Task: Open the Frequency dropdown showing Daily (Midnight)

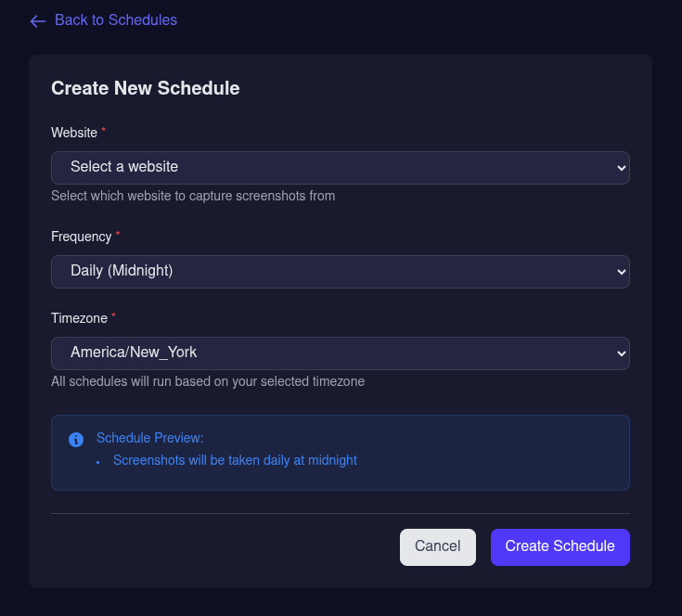Action: click(340, 272)
